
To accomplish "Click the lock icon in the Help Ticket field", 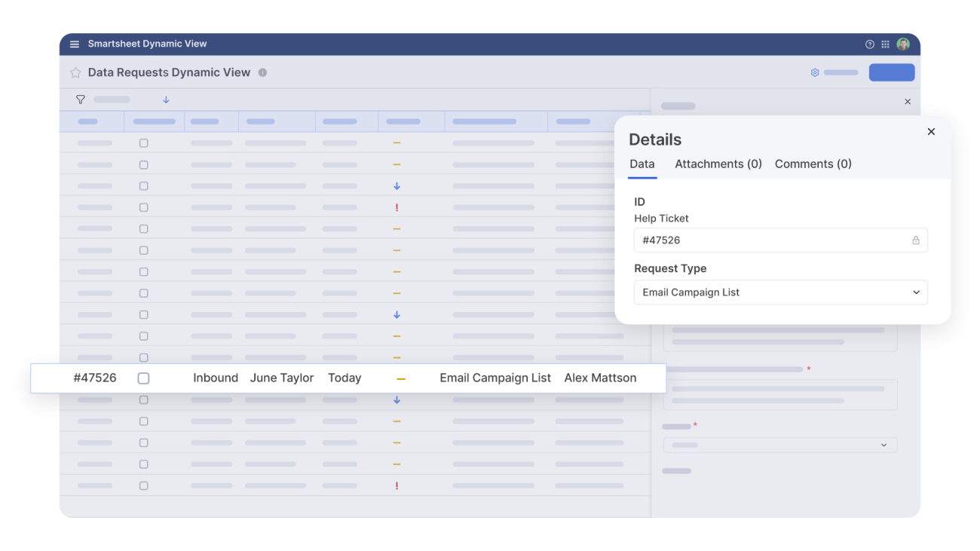I will [x=916, y=240].
